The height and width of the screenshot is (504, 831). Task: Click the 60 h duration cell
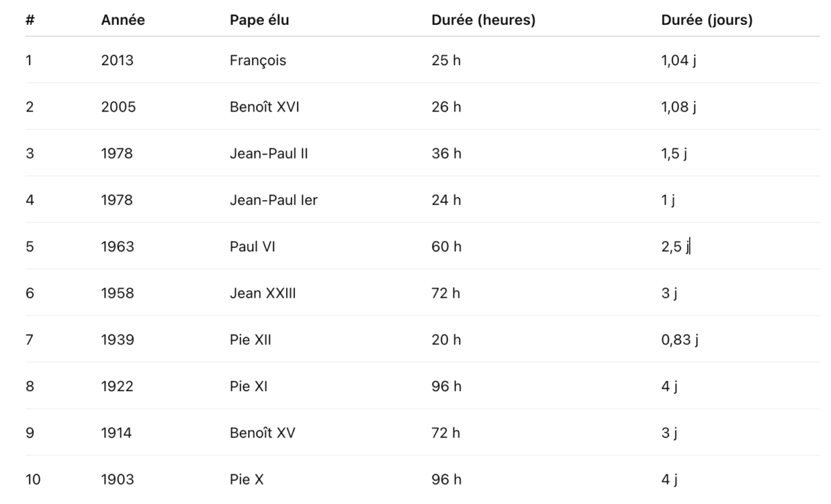coord(446,246)
